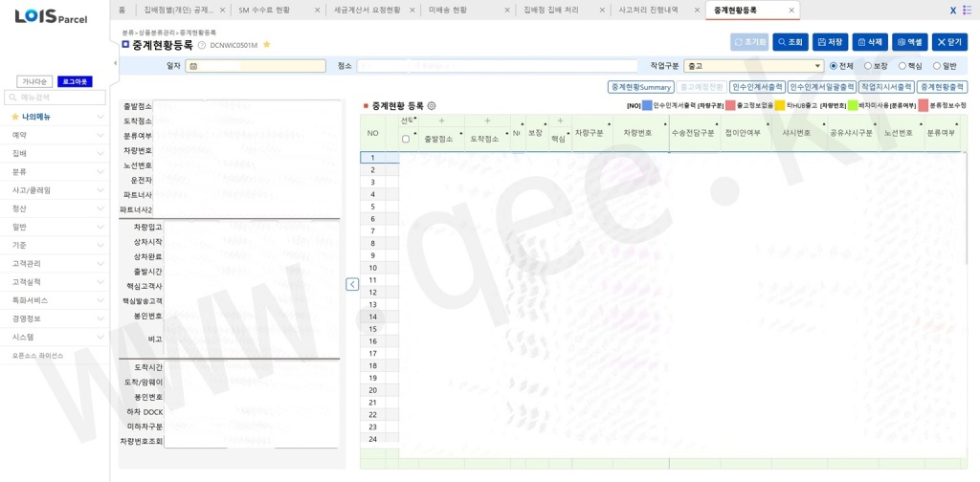Click the green 배차미사용 legend swatch
980x482 pixels.
853,106
